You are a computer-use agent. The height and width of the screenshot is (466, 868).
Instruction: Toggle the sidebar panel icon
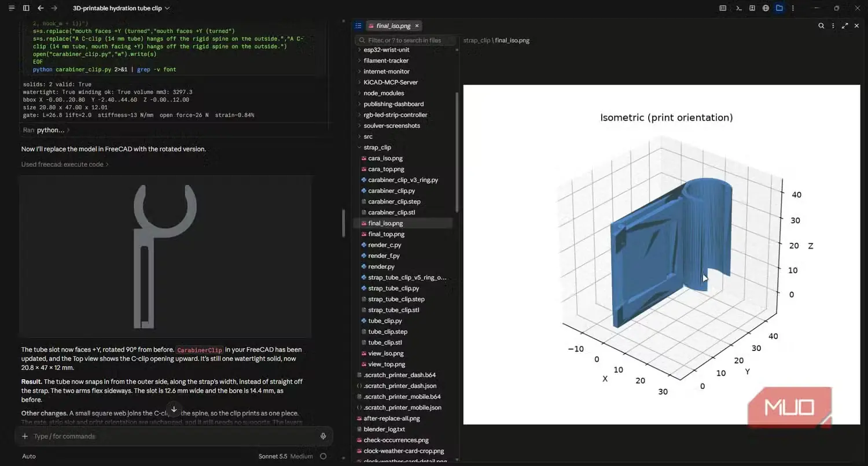click(26, 8)
